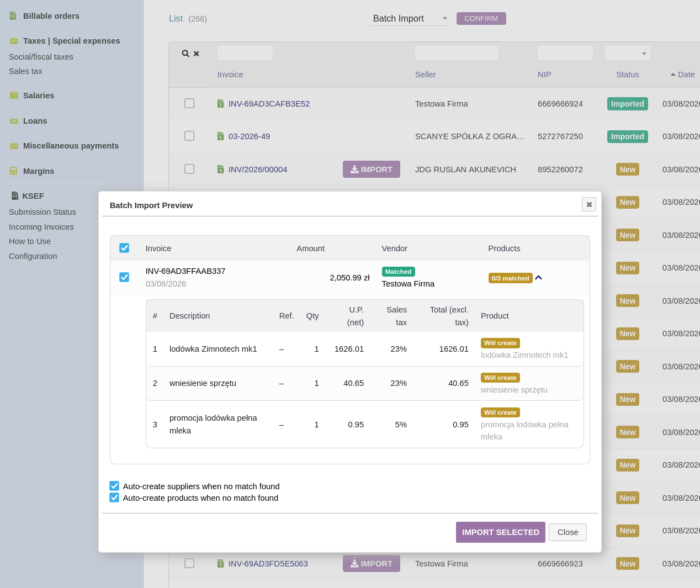Open the Batch Import action dropdown

pos(410,19)
